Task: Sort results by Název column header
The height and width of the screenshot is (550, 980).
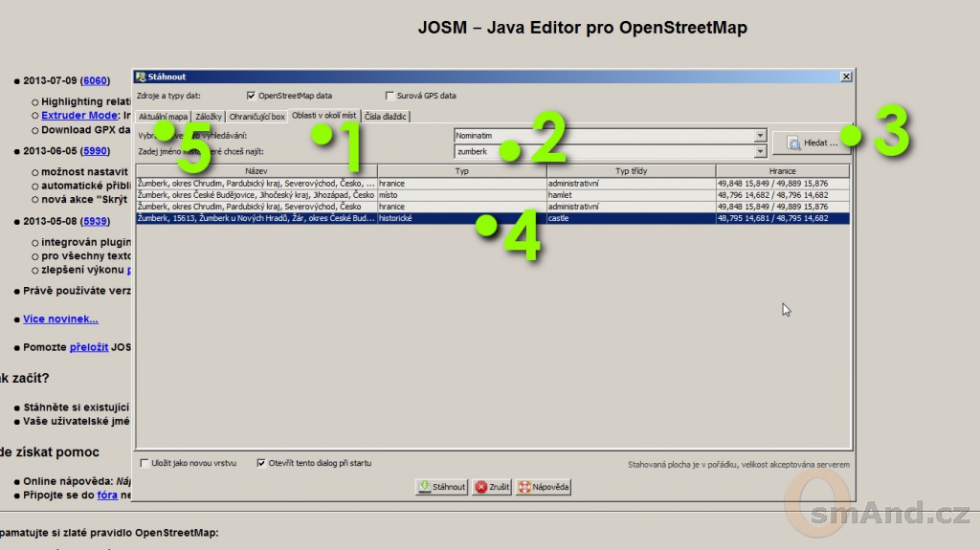Action: pos(256,170)
